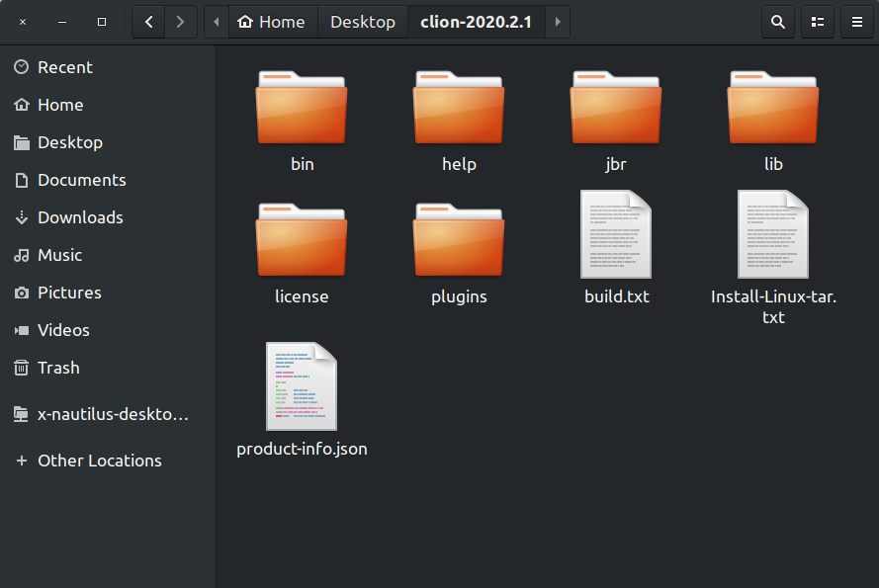
Task: Open Recent in the sidebar
Action: [108, 67]
